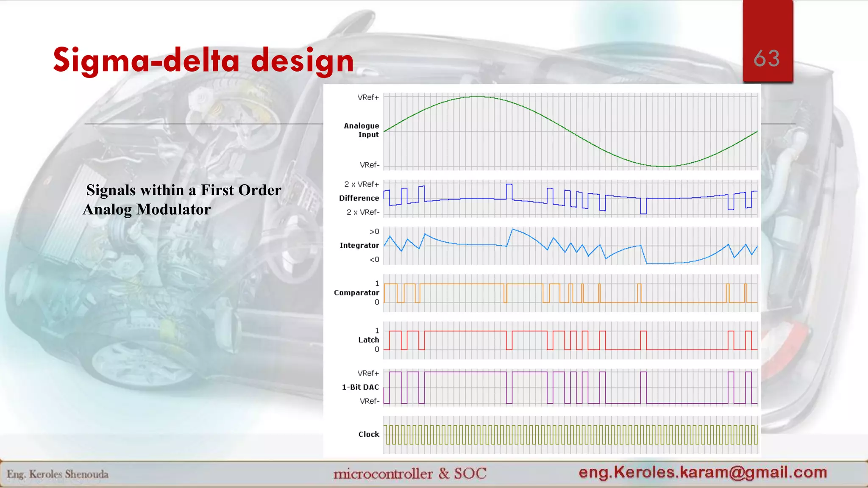Click the microcontroller & SOC footer text
868x488 pixels.
click(x=409, y=473)
